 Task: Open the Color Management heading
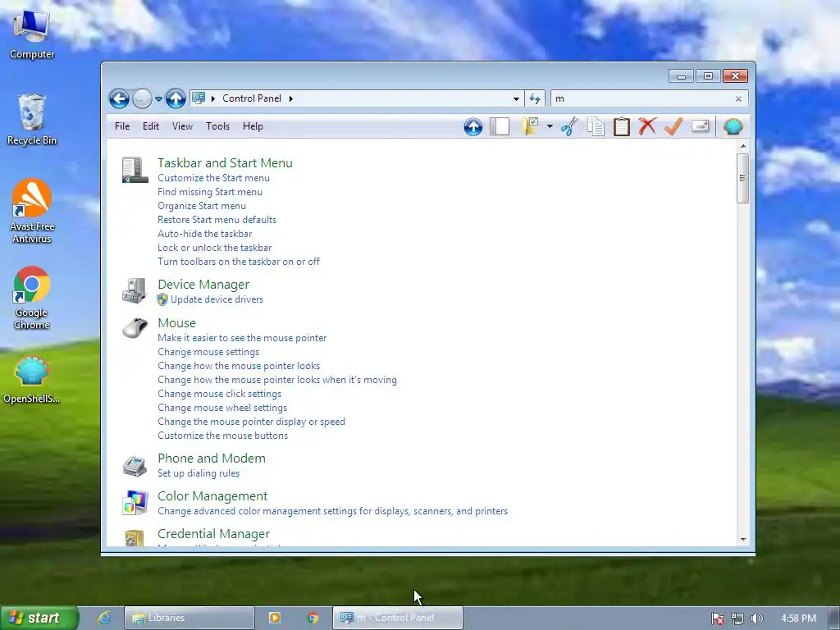212,496
